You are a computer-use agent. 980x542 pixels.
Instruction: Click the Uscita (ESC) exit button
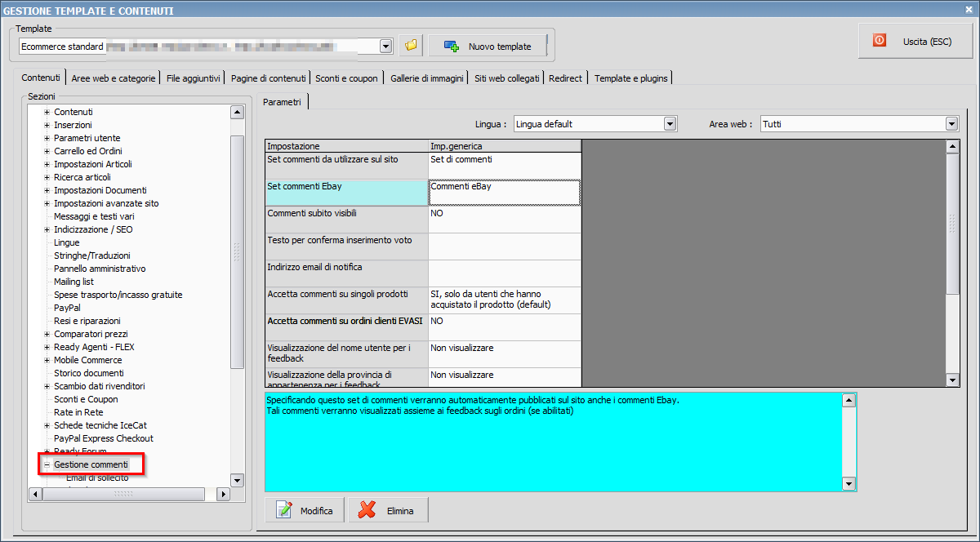click(x=915, y=41)
